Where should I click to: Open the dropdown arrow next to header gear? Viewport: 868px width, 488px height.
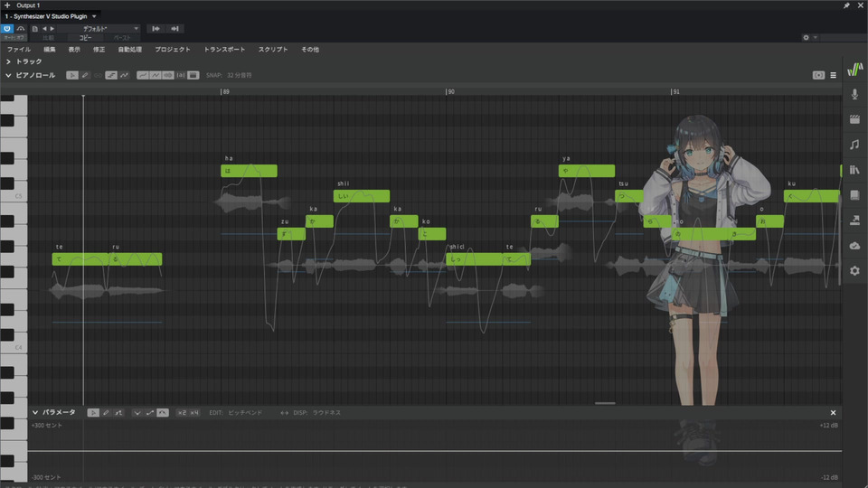pyautogui.click(x=816, y=38)
